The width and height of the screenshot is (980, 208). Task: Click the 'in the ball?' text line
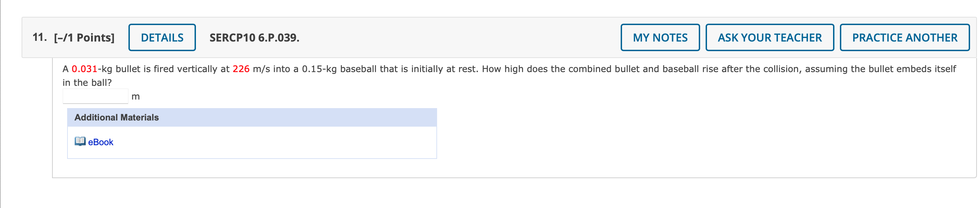coord(87,83)
